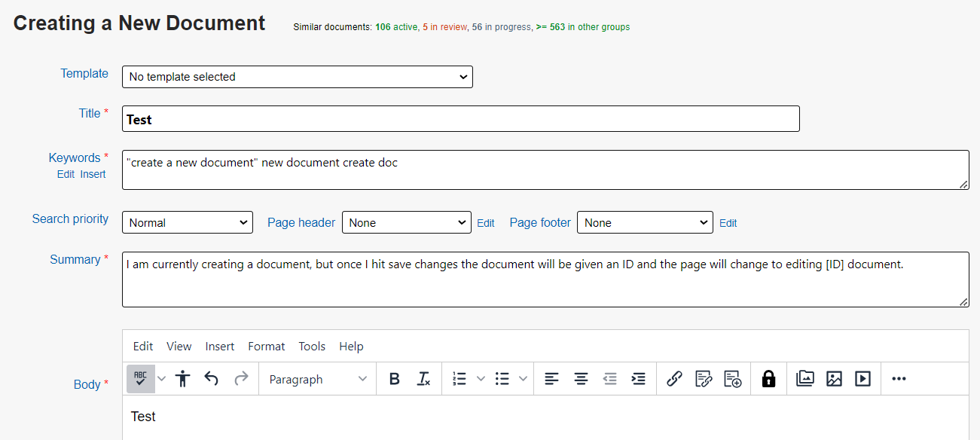Click the Body editor text Test
Image resolution: width=980 pixels, height=440 pixels.
point(143,417)
